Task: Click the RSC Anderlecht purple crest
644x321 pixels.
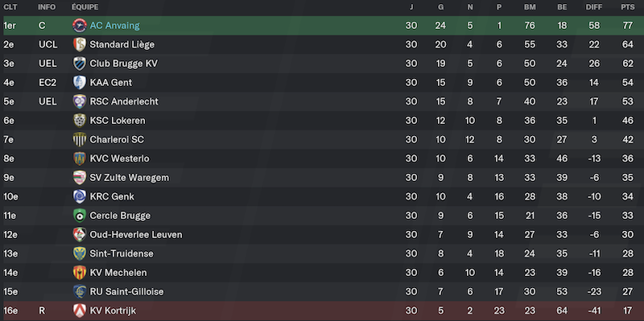Action: (x=79, y=101)
